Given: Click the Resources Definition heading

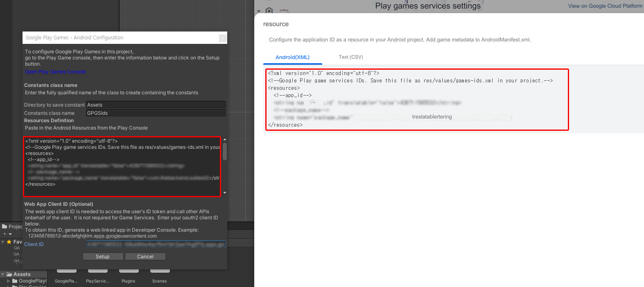Looking at the screenshot, I should point(49,121).
